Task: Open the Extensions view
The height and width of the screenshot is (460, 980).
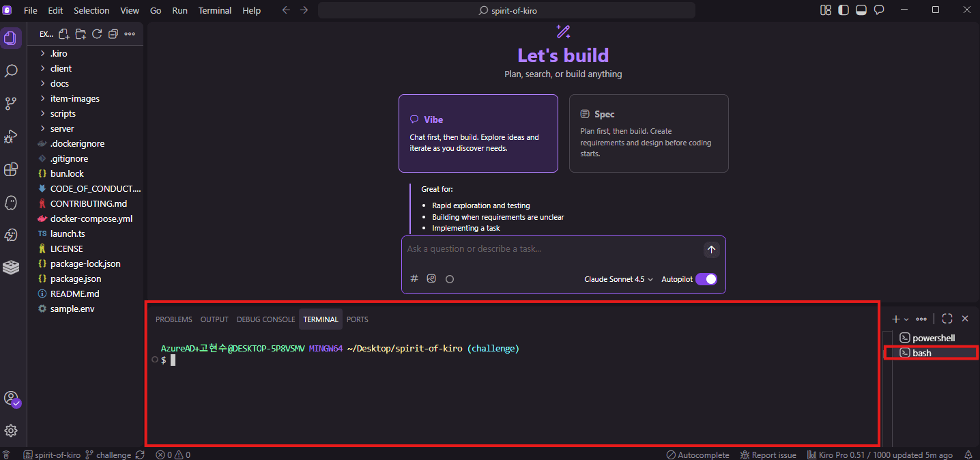Action: pyautogui.click(x=11, y=169)
